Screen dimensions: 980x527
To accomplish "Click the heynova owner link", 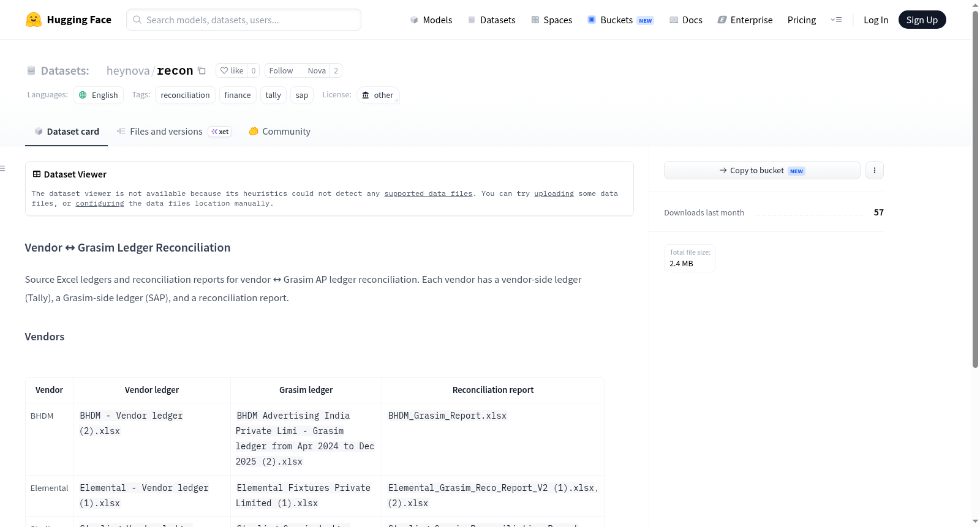I will click(128, 70).
